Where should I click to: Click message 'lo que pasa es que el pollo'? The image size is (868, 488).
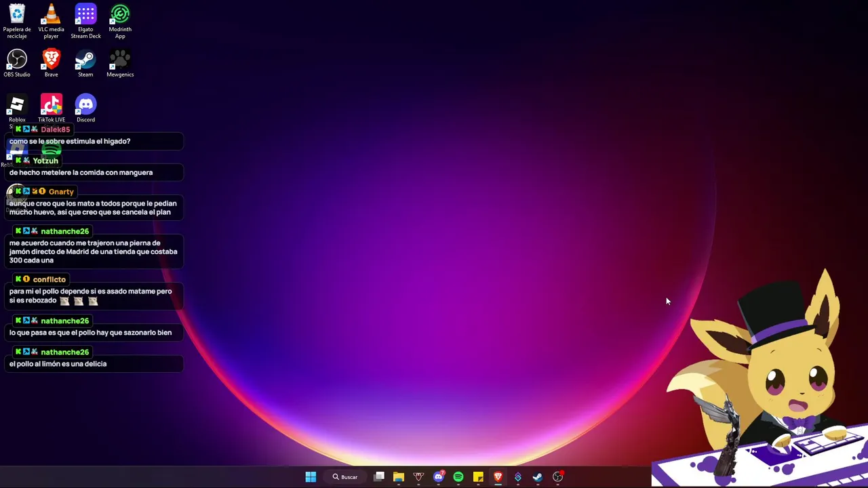point(90,333)
